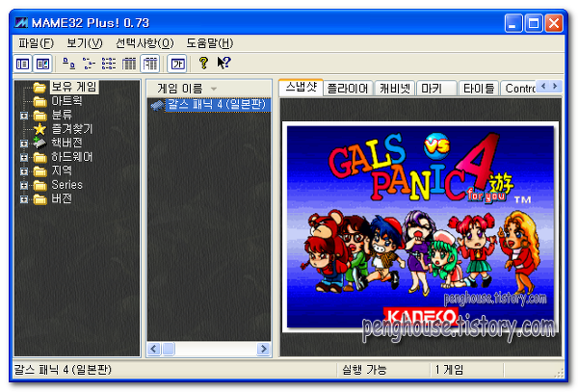Switch to small icons view
The image size is (578, 392).
(89, 64)
